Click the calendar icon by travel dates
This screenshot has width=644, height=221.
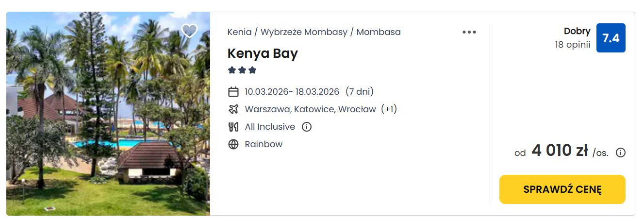coord(233,92)
